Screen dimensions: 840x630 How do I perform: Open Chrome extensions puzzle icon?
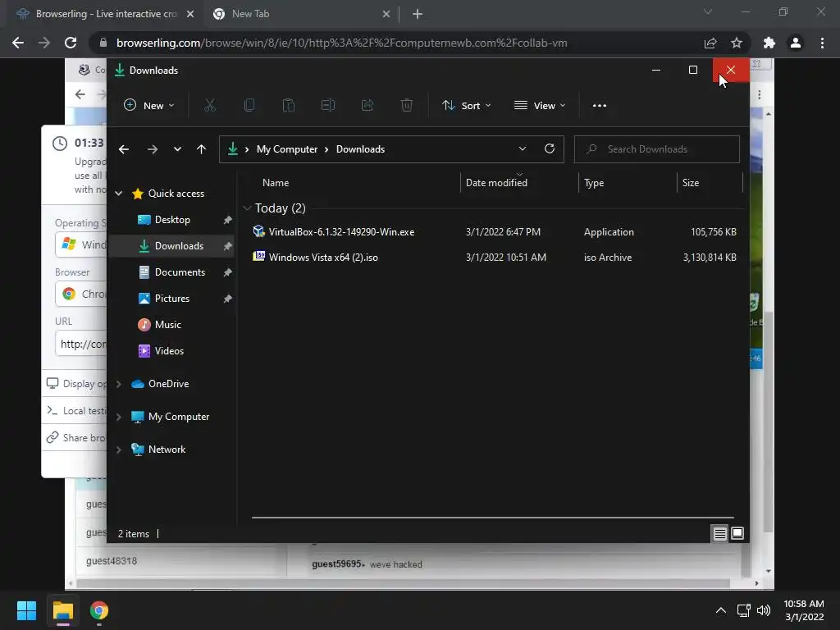click(x=769, y=43)
